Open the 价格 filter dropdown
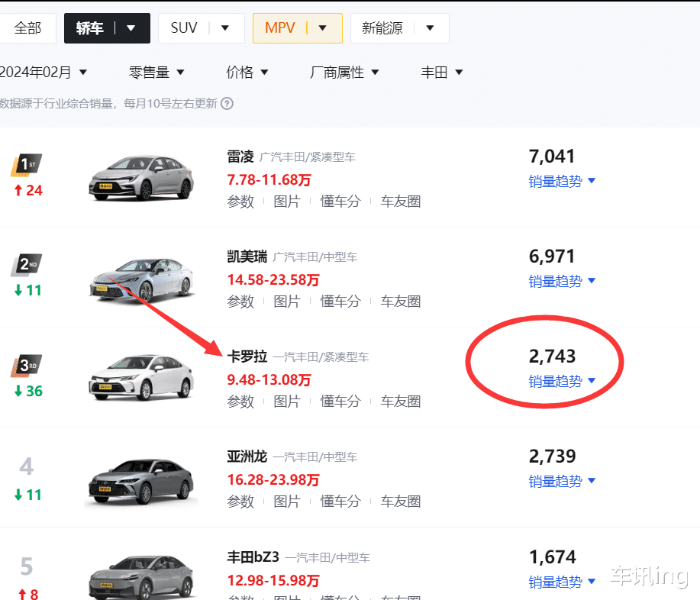Image resolution: width=700 pixels, height=600 pixels. click(x=247, y=72)
